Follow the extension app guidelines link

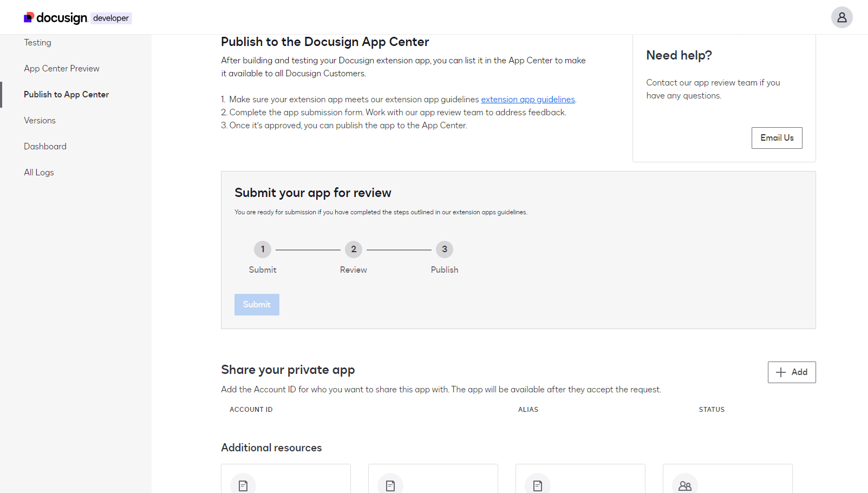pyautogui.click(x=528, y=100)
